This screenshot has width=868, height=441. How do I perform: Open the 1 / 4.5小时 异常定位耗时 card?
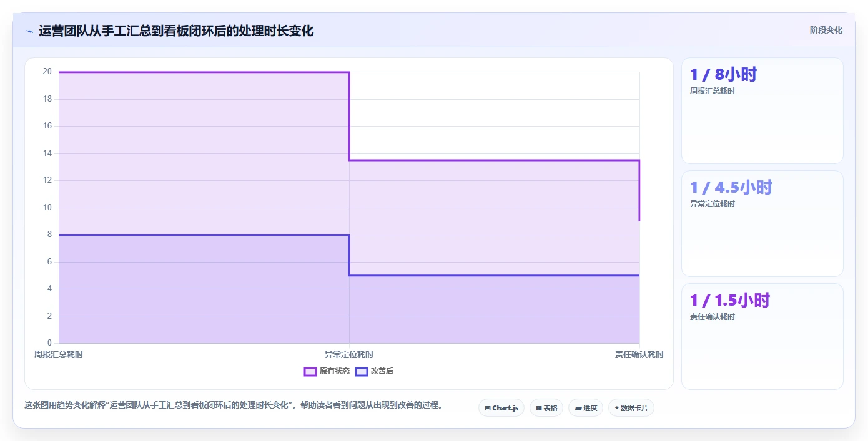[x=762, y=224]
